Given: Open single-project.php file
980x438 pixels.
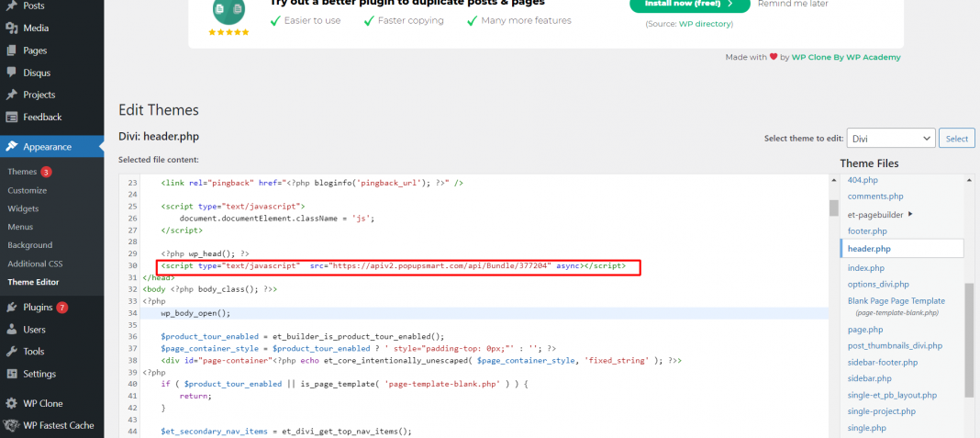Looking at the screenshot, I should [x=881, y=411].
